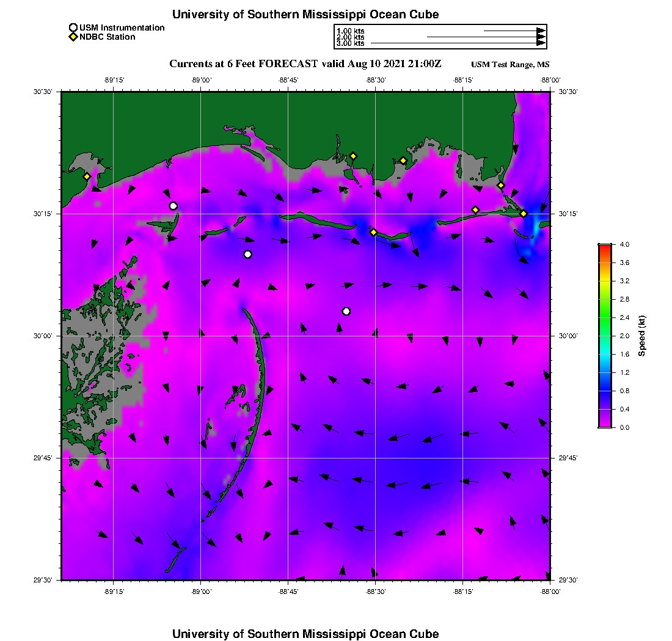Click the USM Instrumentation legend circle icon

(73, 28)
